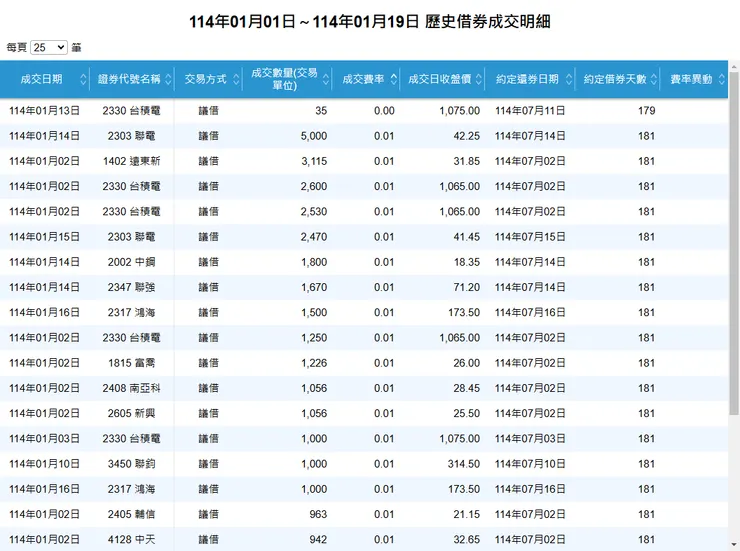Select the 1402 遠東新 row

[364, 161]
